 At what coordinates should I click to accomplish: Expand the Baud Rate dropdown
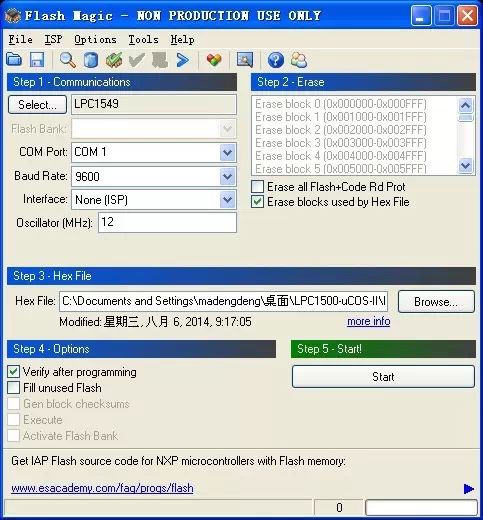(227, 176)
